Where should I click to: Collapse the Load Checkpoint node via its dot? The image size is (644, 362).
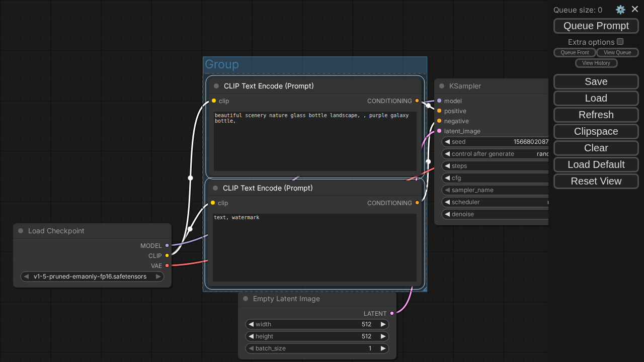(21, 231)
